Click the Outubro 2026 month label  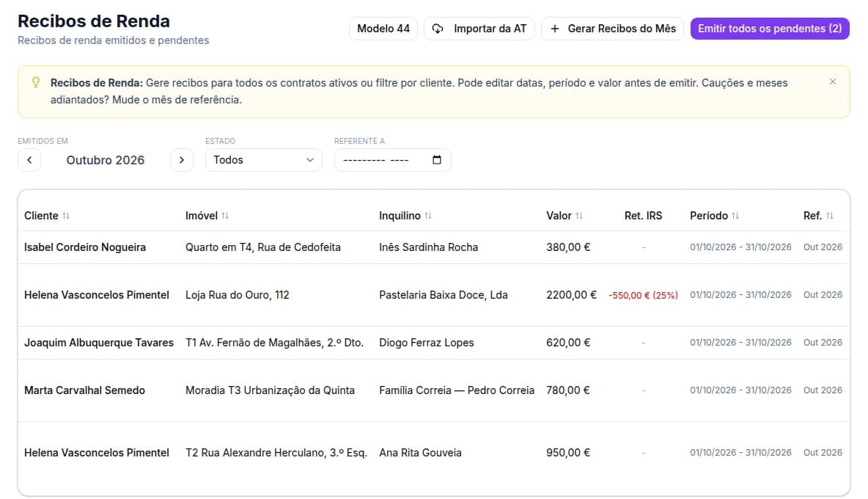click(x=105, y=160)
